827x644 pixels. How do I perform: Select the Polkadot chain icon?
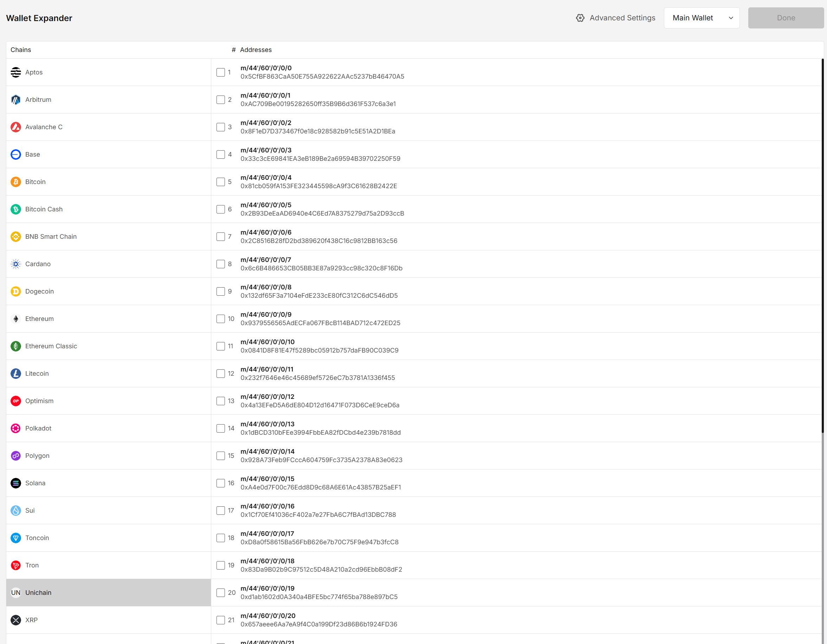tap(15, 428)
